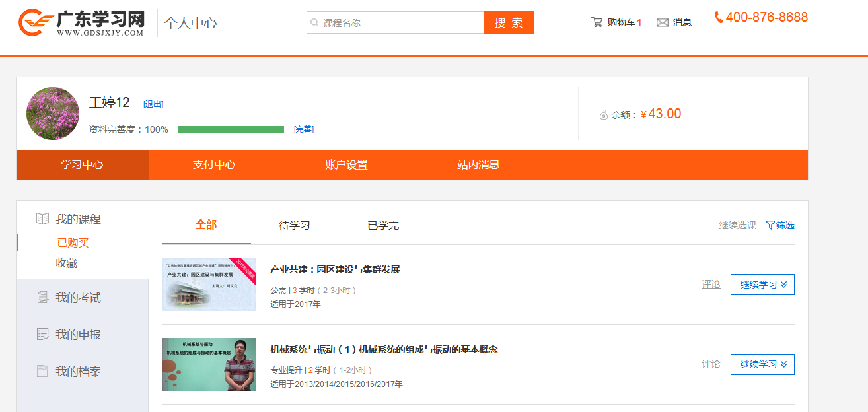Screen dimensions: 868x412
Task: Click 评论 link for 机械系统与振动 course
Action: coord(711,364)
